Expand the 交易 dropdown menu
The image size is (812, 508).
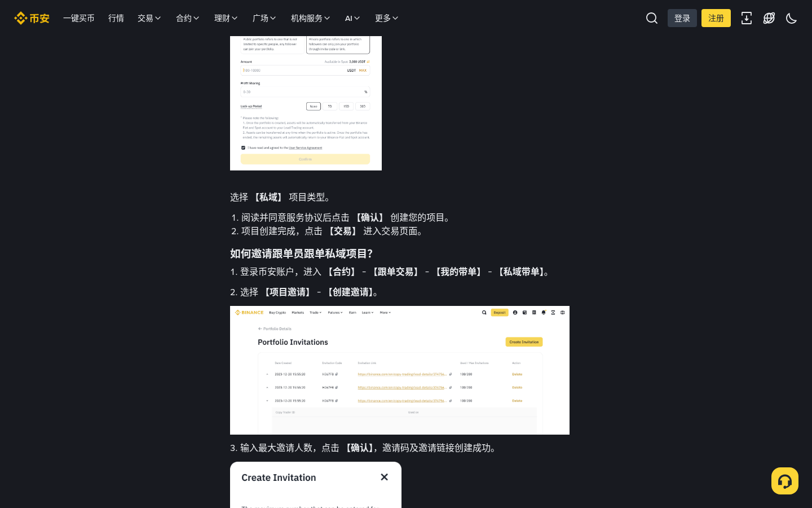click(149, 18)
